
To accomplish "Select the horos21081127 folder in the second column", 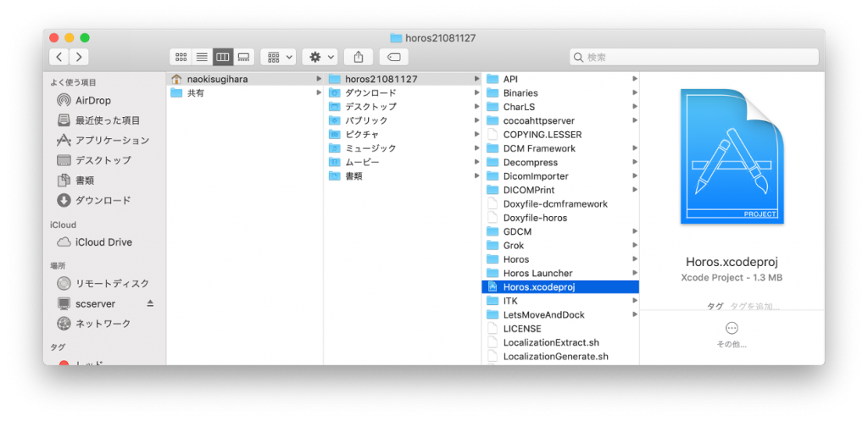I will click(x=403, y=79).
